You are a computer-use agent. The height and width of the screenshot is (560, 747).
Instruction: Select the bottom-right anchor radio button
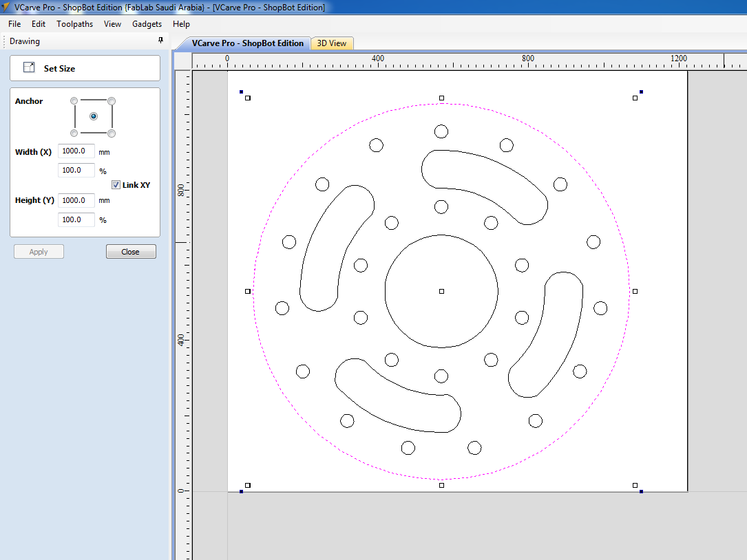point(112,133)
